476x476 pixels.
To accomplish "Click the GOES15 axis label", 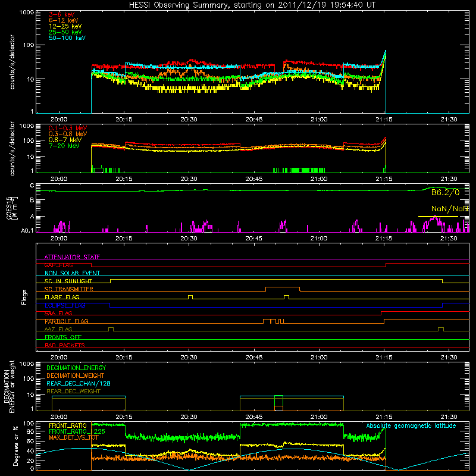I will 12,208.
